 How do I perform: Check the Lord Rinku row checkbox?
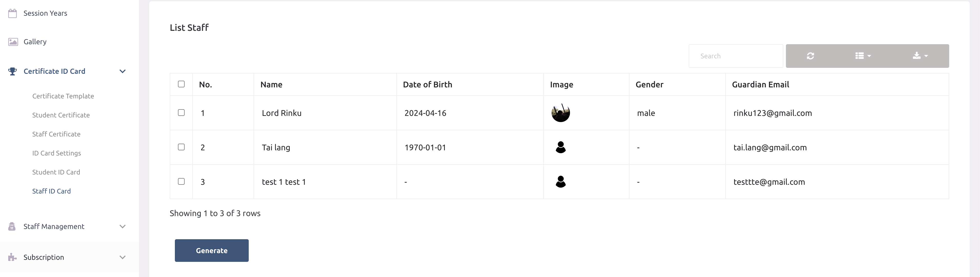coord(182,112)
